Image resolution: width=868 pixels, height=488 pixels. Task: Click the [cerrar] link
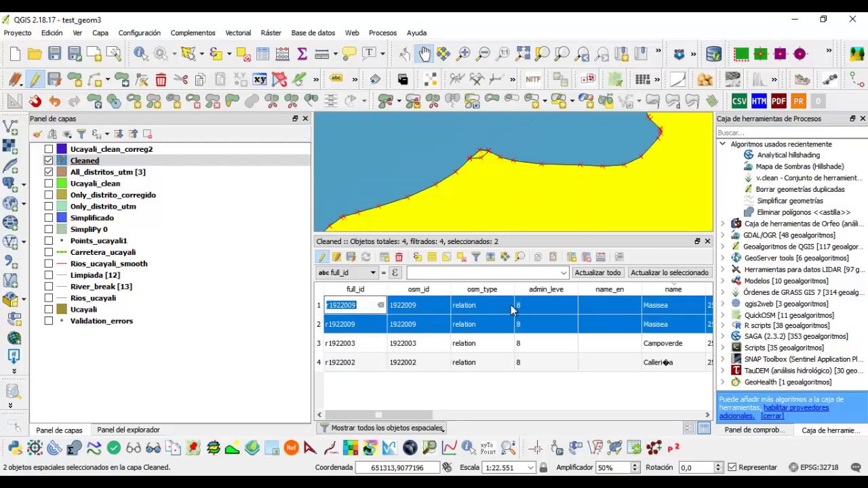click(x=772, y=415)
